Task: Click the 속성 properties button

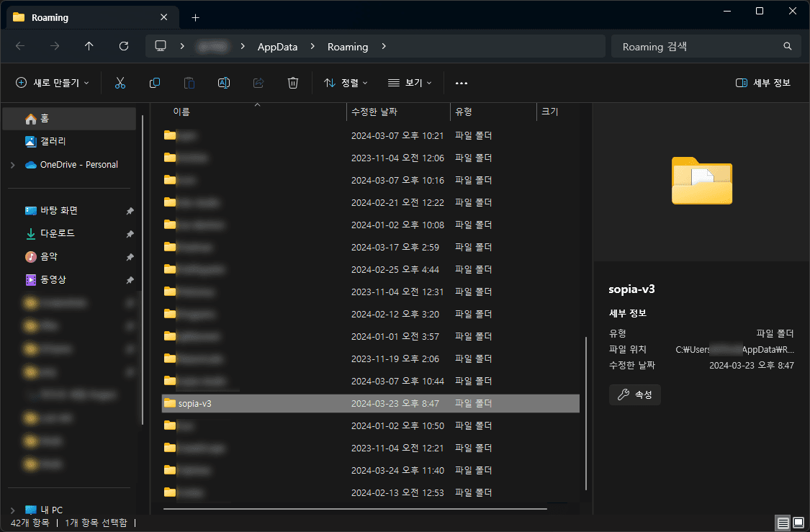Action: [x=635, y=395]
